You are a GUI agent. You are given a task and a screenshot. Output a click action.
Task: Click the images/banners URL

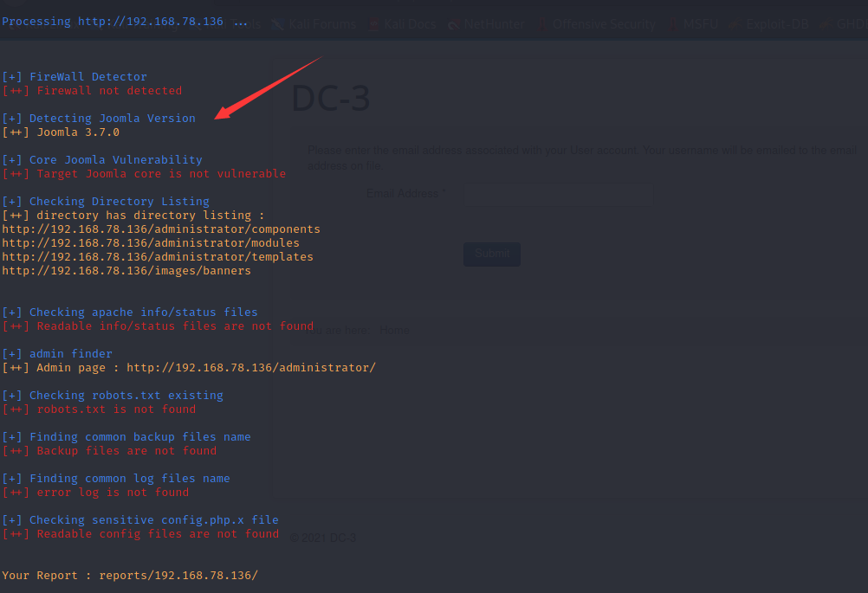click(126, 270)
